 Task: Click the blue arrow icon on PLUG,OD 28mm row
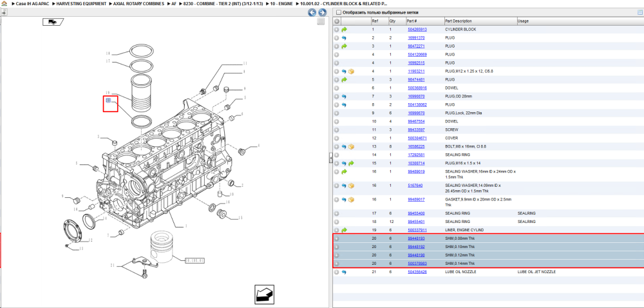click(344, 97)
